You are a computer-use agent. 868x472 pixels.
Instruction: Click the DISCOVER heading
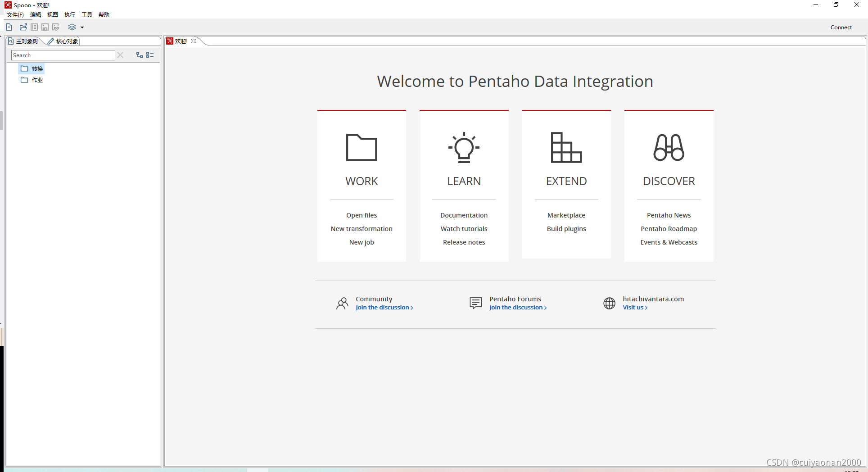669,181
